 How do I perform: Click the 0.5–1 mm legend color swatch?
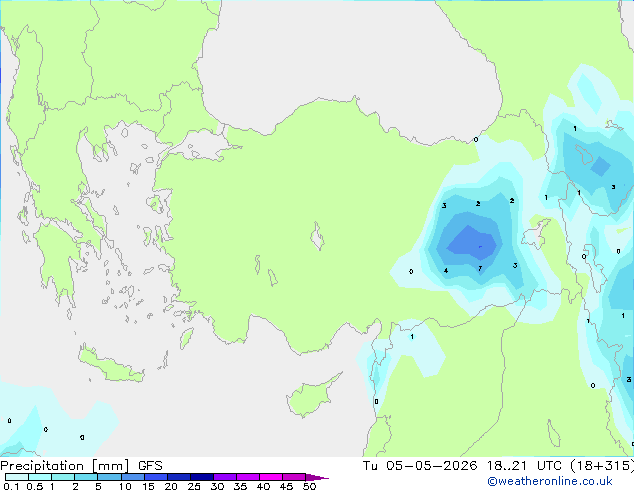click(x=40, y=477)
